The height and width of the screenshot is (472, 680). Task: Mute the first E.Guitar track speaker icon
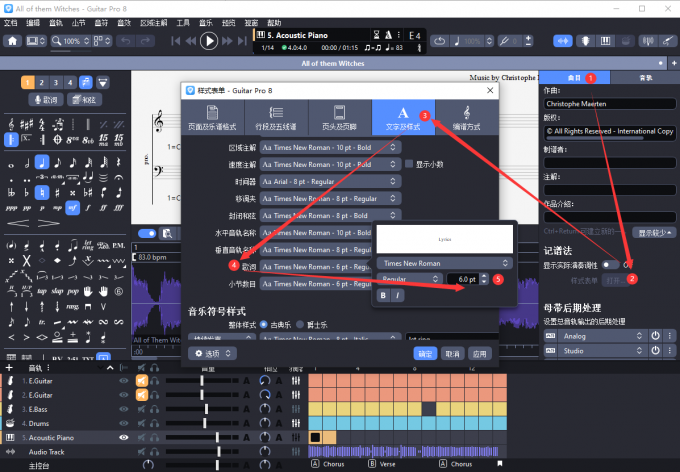tap(141, 381)
